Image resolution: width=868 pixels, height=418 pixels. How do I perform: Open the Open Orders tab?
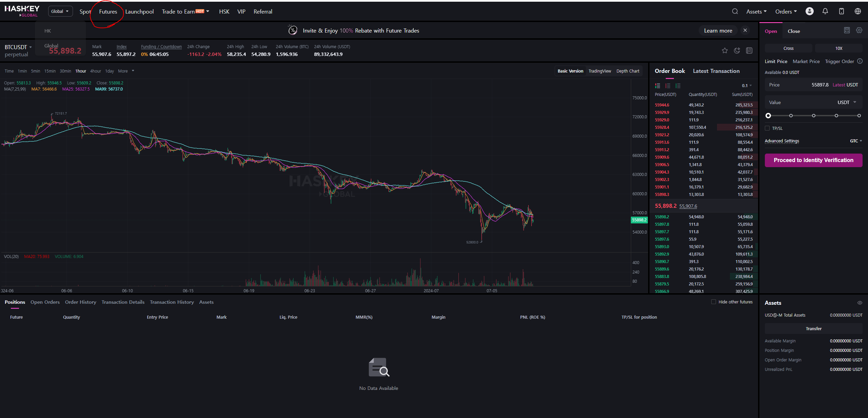click(x=45, y=302)
